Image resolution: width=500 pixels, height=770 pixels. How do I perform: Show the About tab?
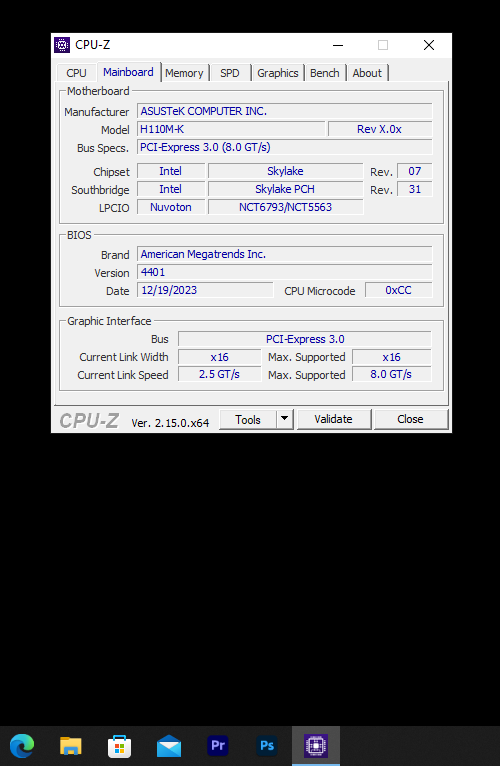coord(367,73)
